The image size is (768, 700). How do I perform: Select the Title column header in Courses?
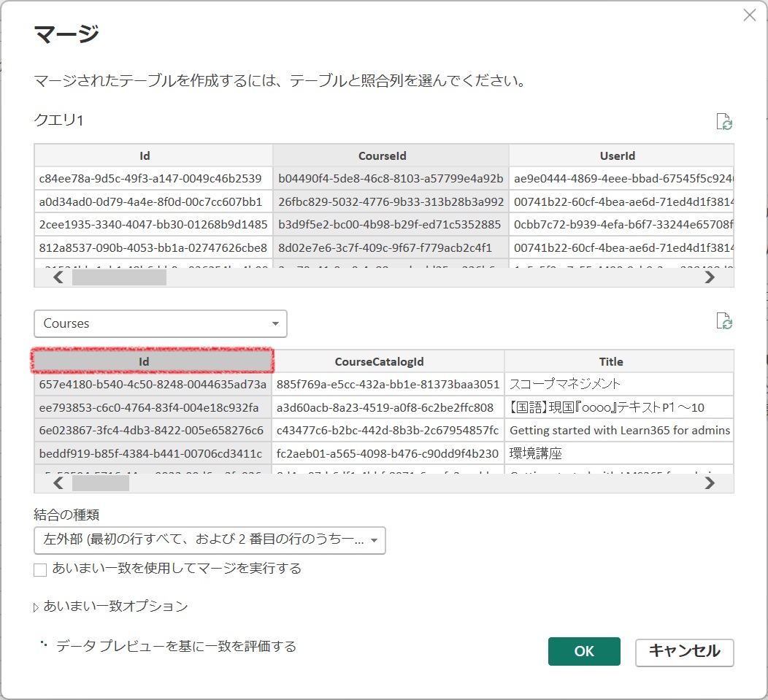[611, 361]
